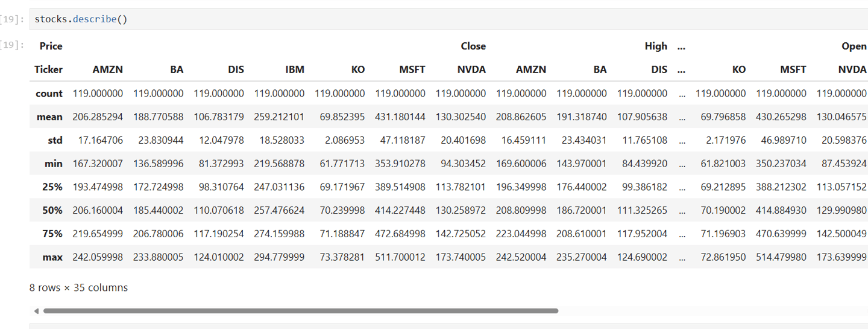Select the mean value 259.212101
The height and width of the screenshot is (329, 868).
(x=280, y=117)
